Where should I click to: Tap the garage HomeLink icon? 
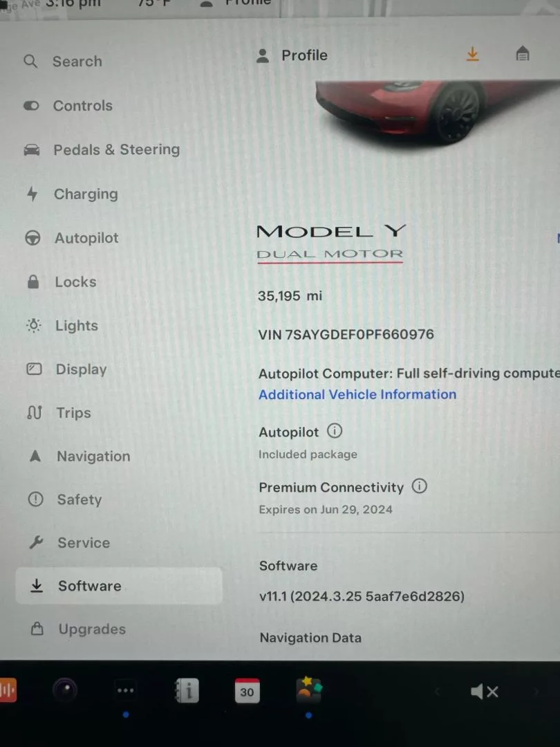[523, 53]
